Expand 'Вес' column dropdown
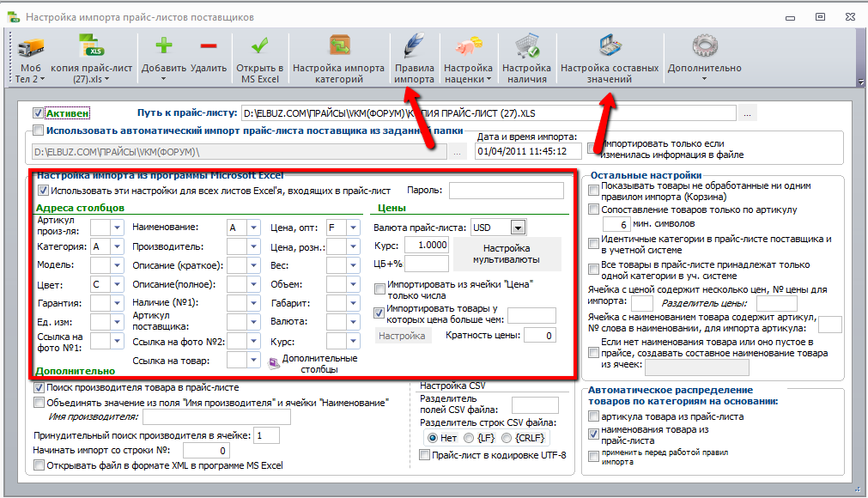The height and width of the screenshot is (498, 868). pos(353,265)
